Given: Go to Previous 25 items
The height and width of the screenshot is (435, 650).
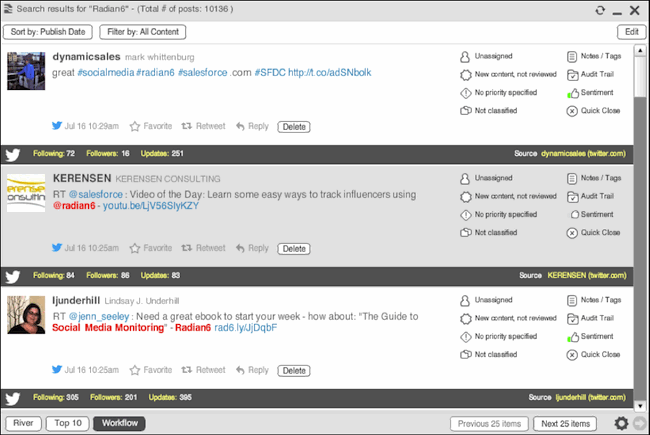Looking at the screenshot, I should [x=489, y=424].
